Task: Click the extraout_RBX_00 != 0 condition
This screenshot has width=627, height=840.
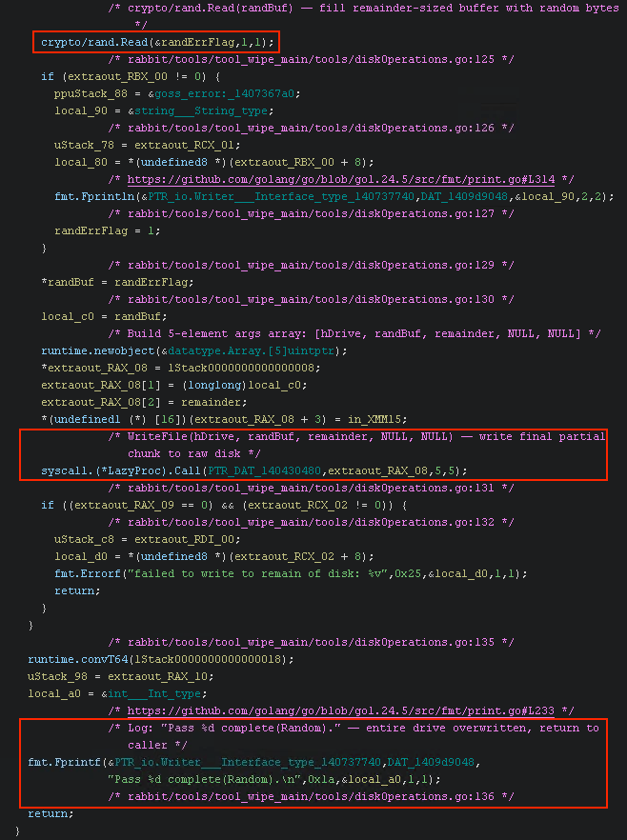Action: [134, 76]
